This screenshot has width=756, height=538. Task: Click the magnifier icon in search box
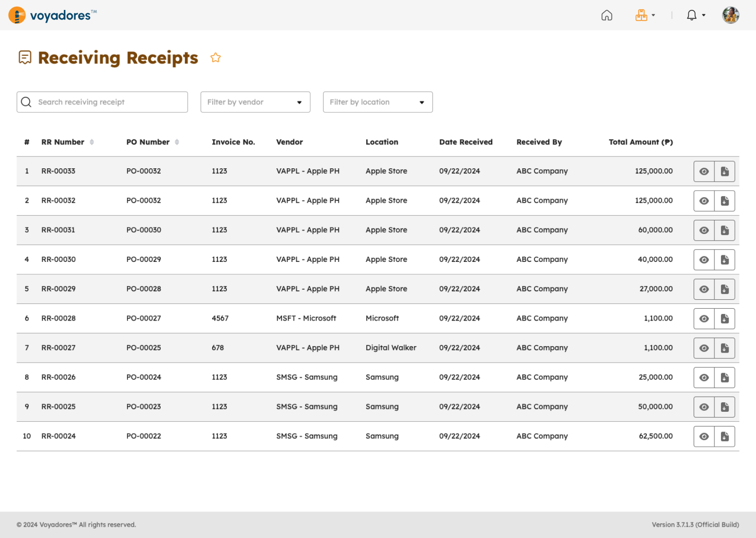point(26,102)
